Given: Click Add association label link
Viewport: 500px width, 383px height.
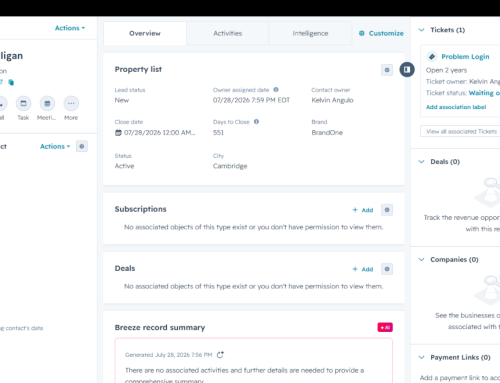Looking at the screenshot, I should point(456,107).
